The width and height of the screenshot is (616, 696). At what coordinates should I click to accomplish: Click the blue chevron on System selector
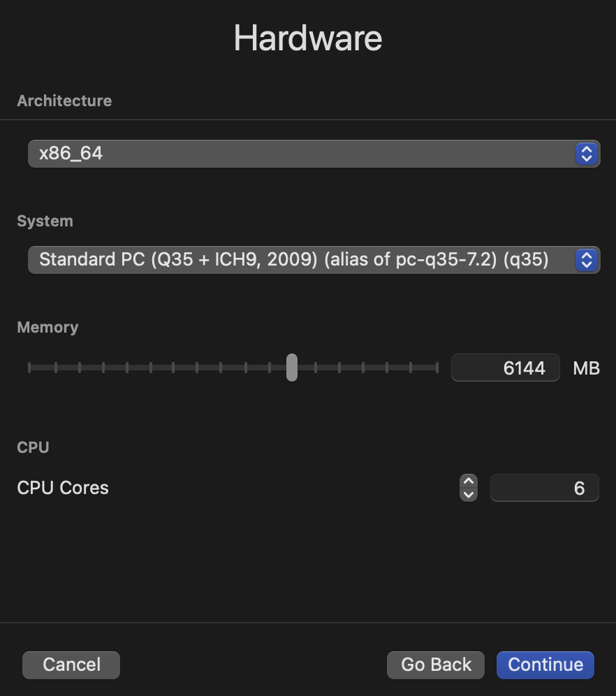click(x=586, y=260)
